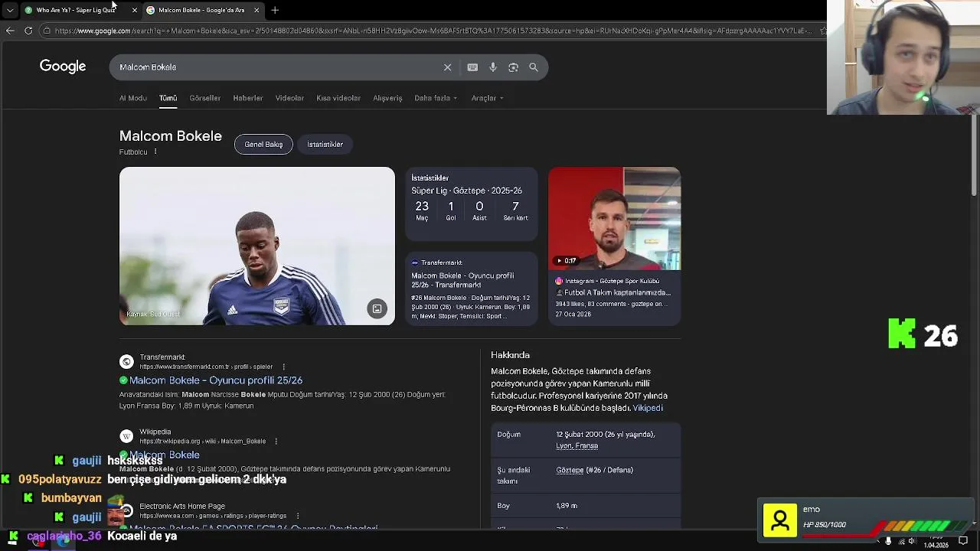Viewport: 980px width, 551px height.
Task: Open a new browser tab
Action: [275, 10]
